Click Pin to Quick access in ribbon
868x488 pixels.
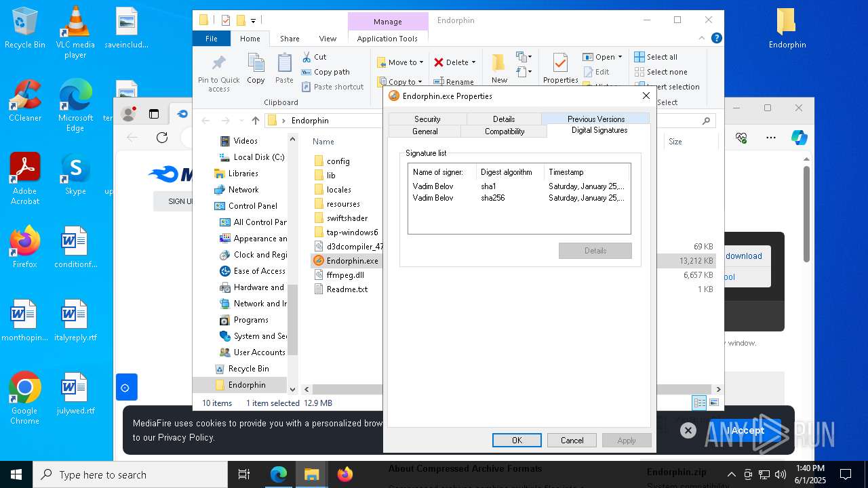click(x=218, y=73)
